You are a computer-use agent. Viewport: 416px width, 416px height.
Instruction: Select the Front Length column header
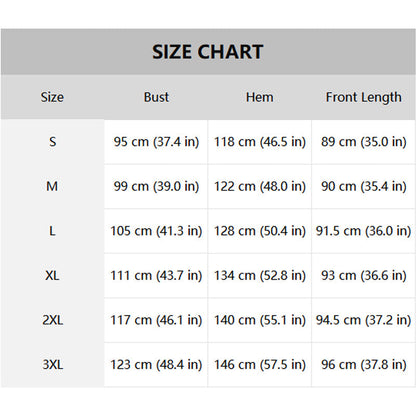tap(364, 98)
